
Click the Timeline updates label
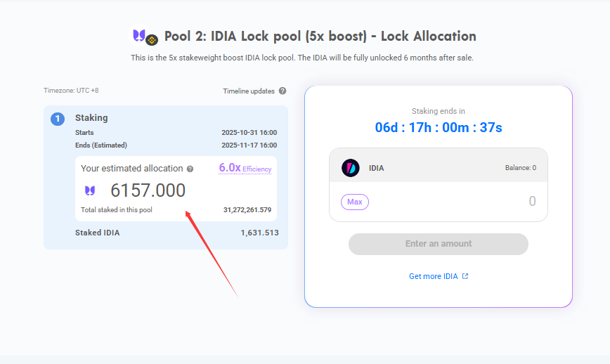248,91
